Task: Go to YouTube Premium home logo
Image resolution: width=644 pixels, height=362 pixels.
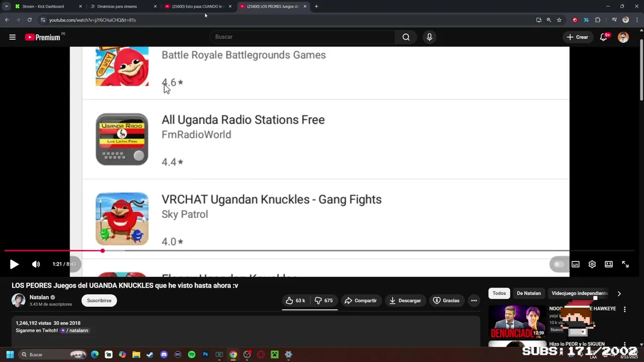Action: point(43,37)
